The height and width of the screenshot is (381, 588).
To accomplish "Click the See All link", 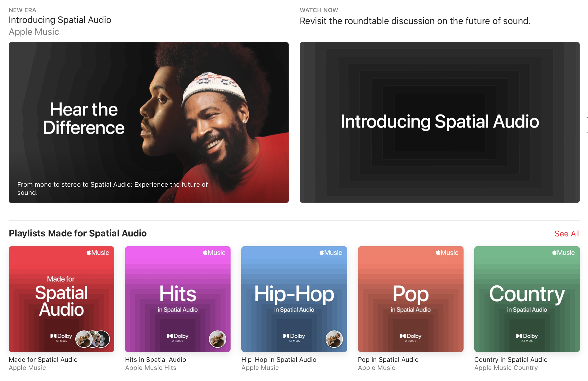I will (x=567, y=234).
